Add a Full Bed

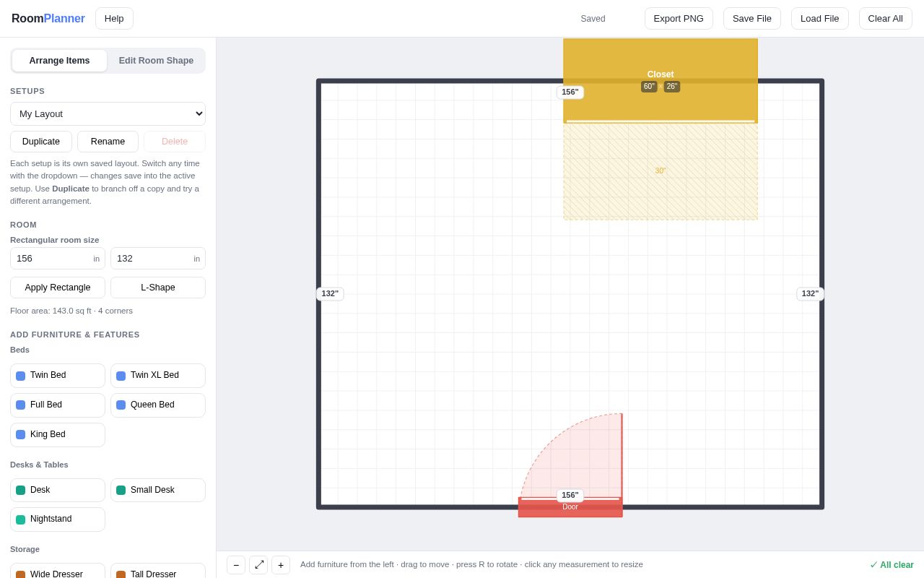[58, 405]
